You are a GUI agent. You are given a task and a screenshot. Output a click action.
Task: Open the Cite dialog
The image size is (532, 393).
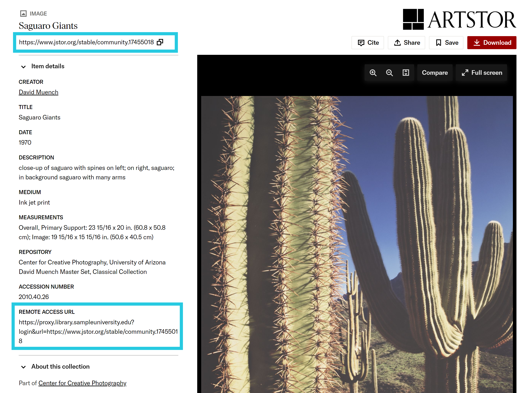click(x=368, y=43)
